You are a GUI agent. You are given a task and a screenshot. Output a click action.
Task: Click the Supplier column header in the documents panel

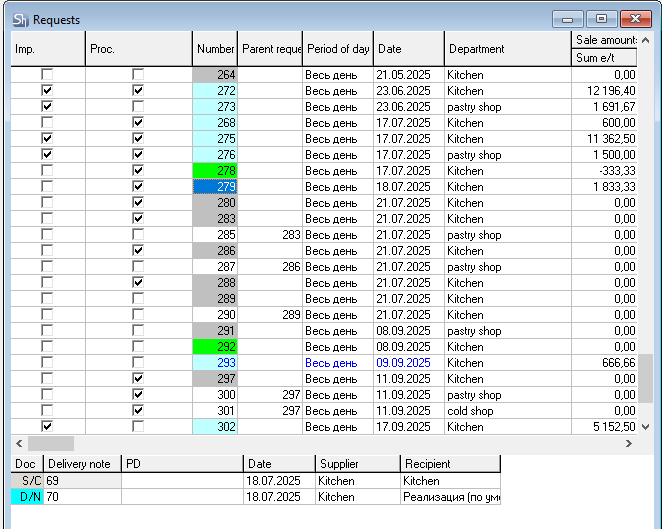pos(357,464)
